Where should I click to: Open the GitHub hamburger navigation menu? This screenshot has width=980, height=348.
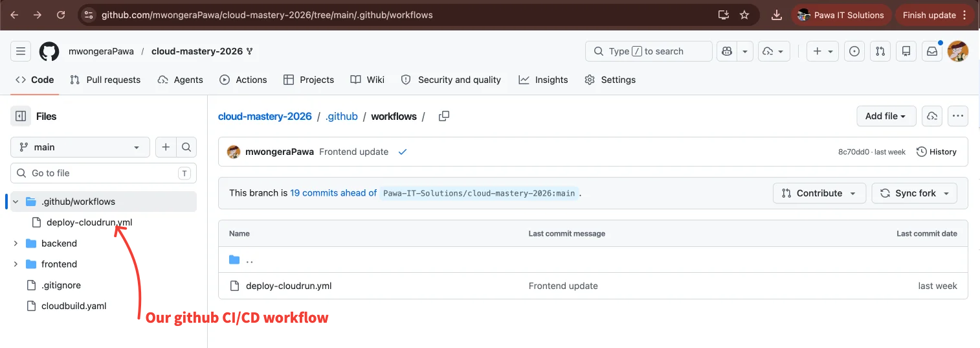click(21, 51)
